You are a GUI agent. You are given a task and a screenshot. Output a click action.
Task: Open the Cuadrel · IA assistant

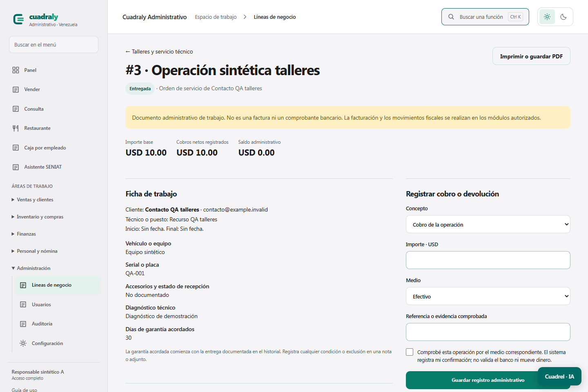pyautogui.click(x=559, y=376)
